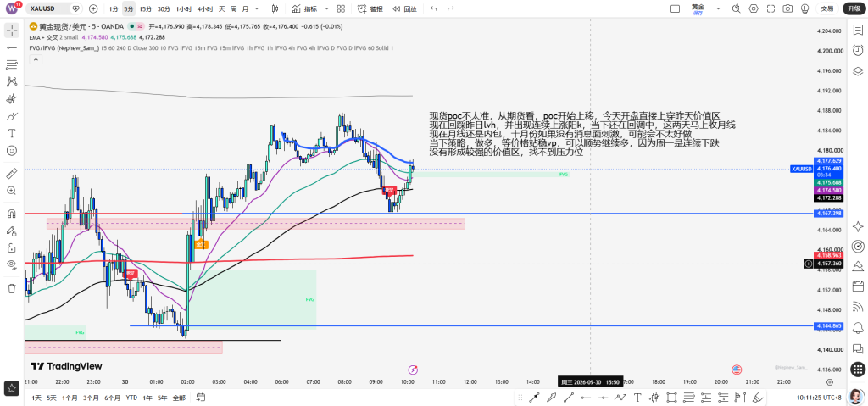Click the 4,167.398 blue price line label
Screen dimensions: 868x406
[x=828, y=214]
